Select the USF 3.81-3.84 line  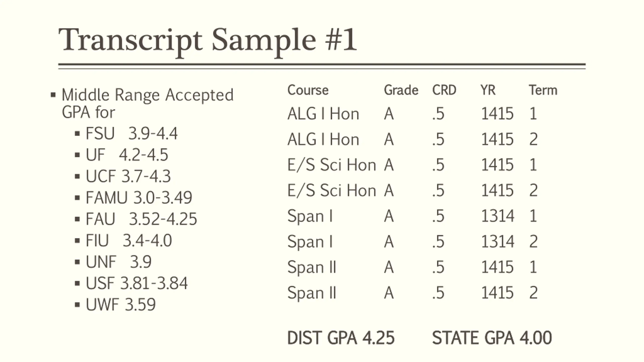pos(137,283)
